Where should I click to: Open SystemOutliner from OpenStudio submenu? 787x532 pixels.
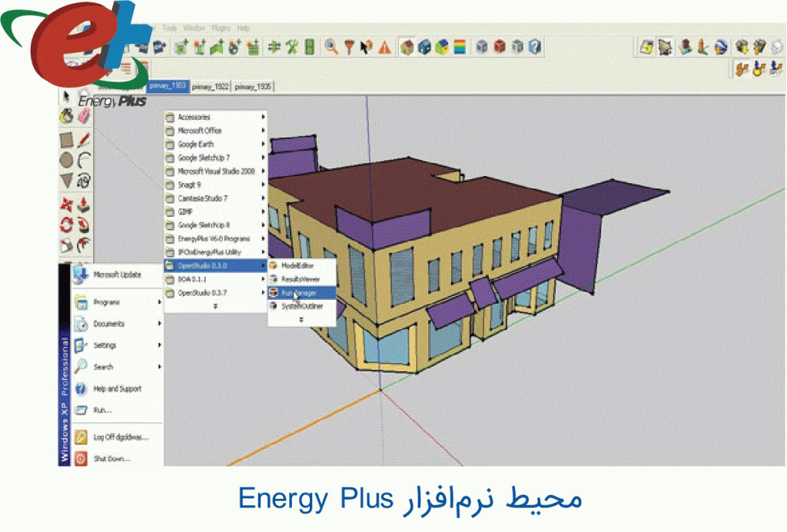(301, 306)
